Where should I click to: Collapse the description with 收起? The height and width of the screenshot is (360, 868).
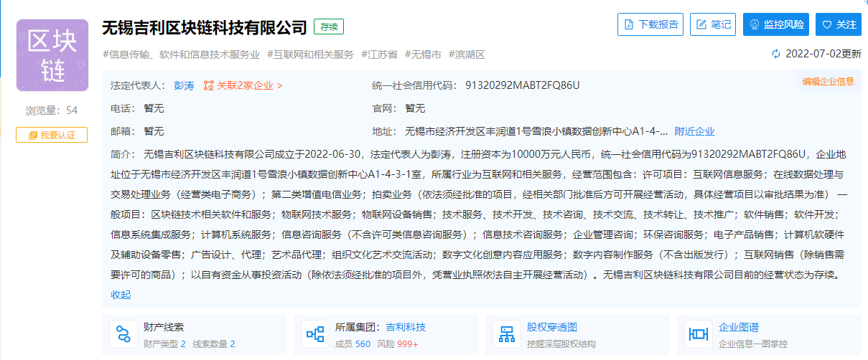click(x=121, y=295)
